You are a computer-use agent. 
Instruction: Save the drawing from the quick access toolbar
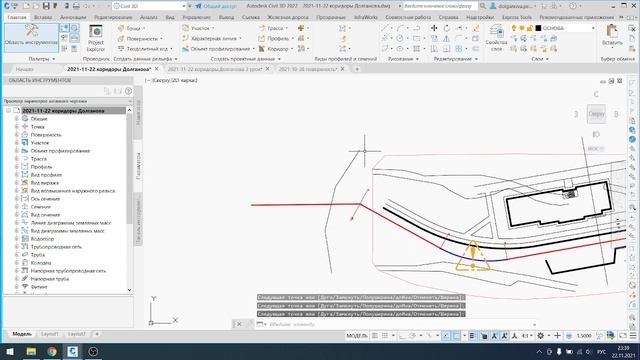(x=46, y=6)
